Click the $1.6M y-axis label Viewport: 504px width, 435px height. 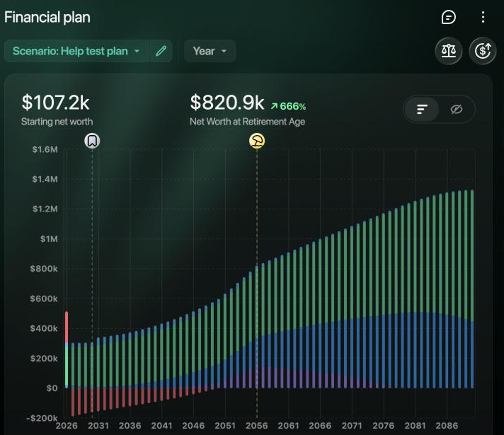point(45,149)
